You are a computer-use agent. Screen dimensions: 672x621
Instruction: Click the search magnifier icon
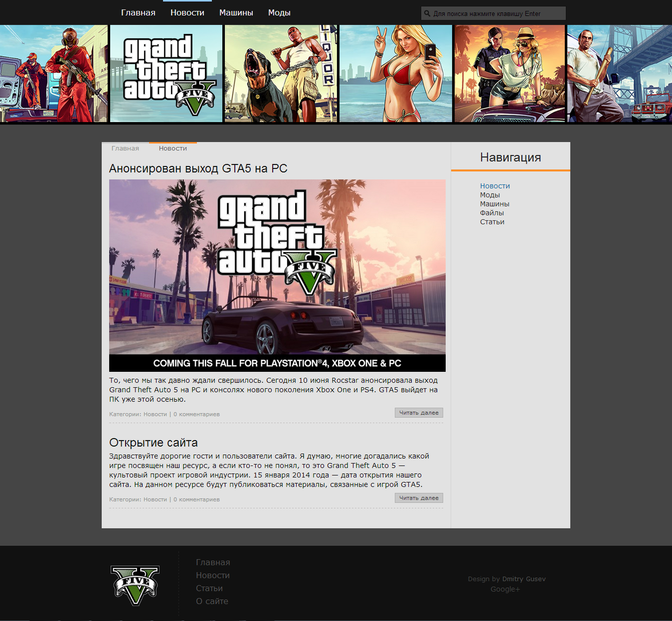click(428, 13)
